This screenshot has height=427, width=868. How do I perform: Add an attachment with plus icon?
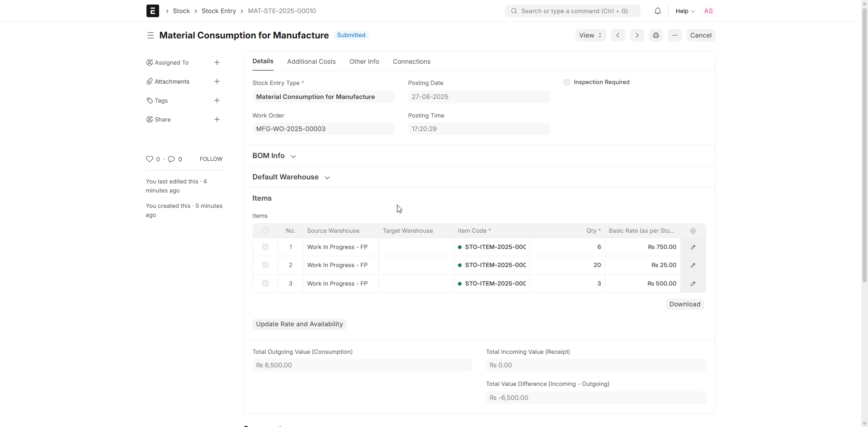[217, 81]
